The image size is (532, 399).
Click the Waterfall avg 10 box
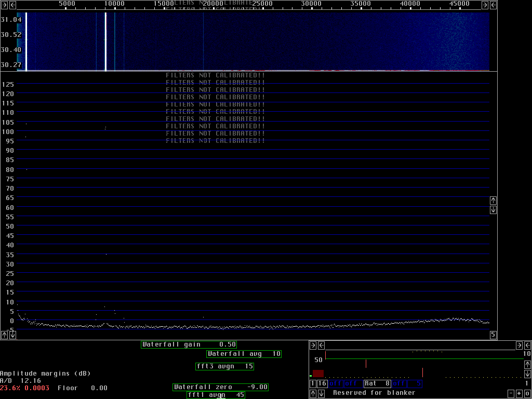pos(244,354)
